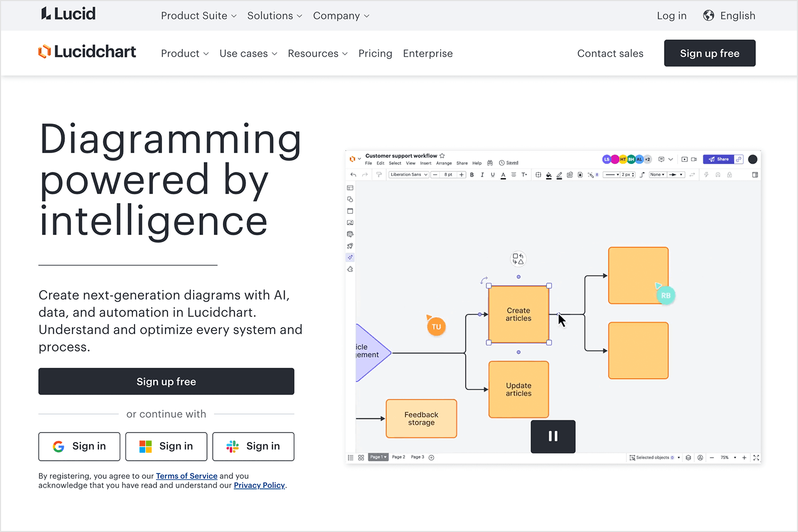Viewport: 798px width, 532px height.
Task: Toggle the right panel icon
Action: [x=755, y=174]
